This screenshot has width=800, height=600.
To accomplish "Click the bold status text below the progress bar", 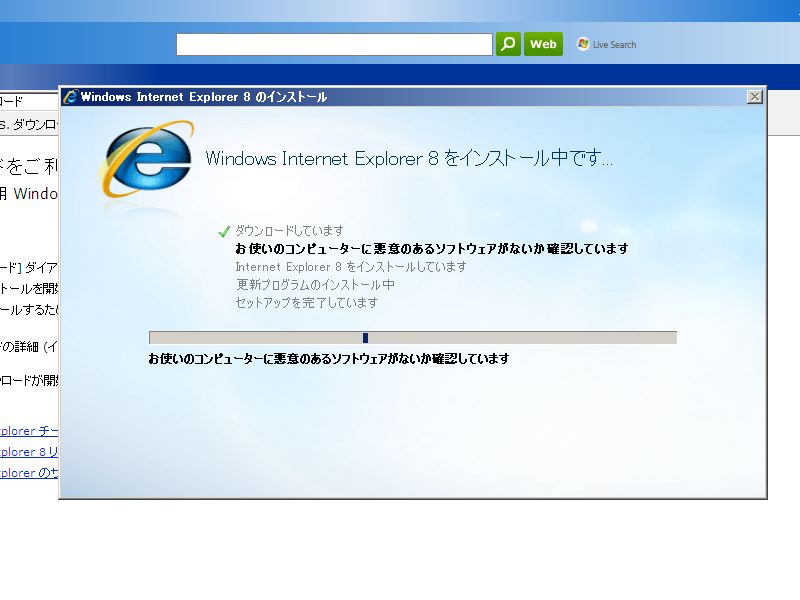I will coord(328,358).
